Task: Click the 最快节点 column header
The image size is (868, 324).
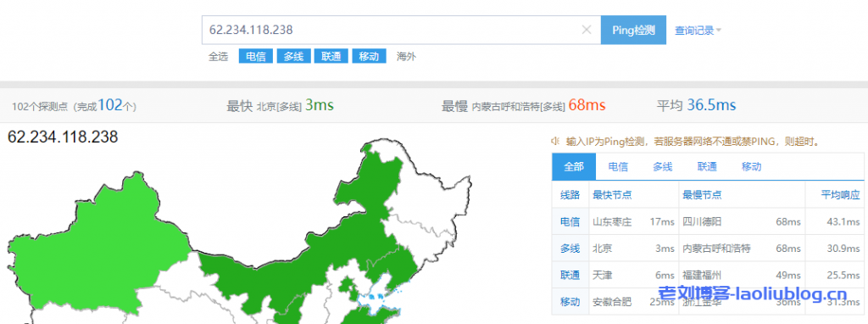Action: (x=612, y=195)
